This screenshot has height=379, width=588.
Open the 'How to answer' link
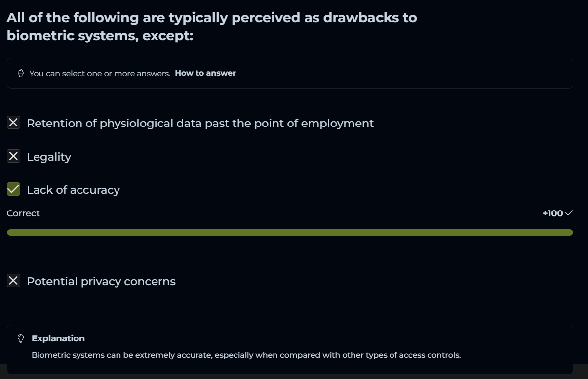point(205,73)
